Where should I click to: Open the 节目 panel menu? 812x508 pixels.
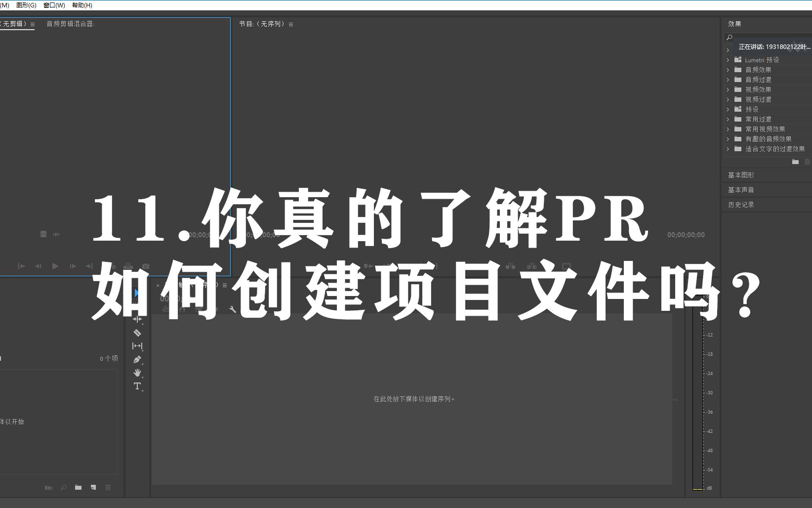[291, 23]
